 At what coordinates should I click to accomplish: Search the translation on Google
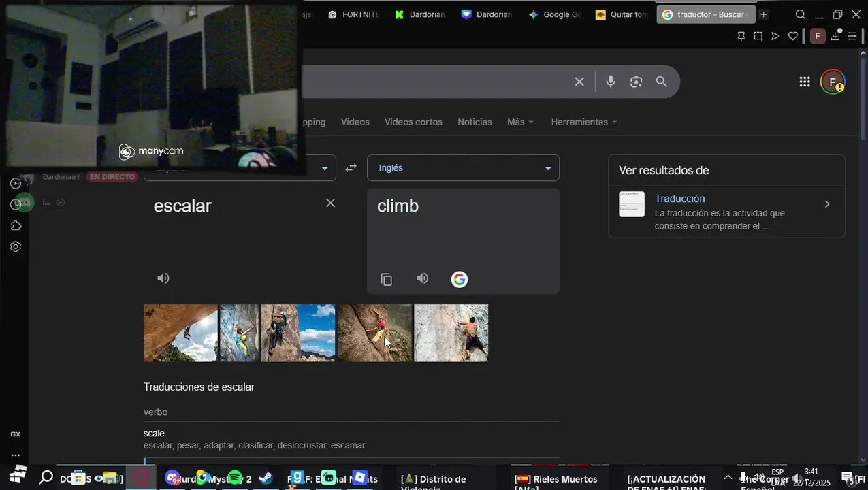click(460, 279)
